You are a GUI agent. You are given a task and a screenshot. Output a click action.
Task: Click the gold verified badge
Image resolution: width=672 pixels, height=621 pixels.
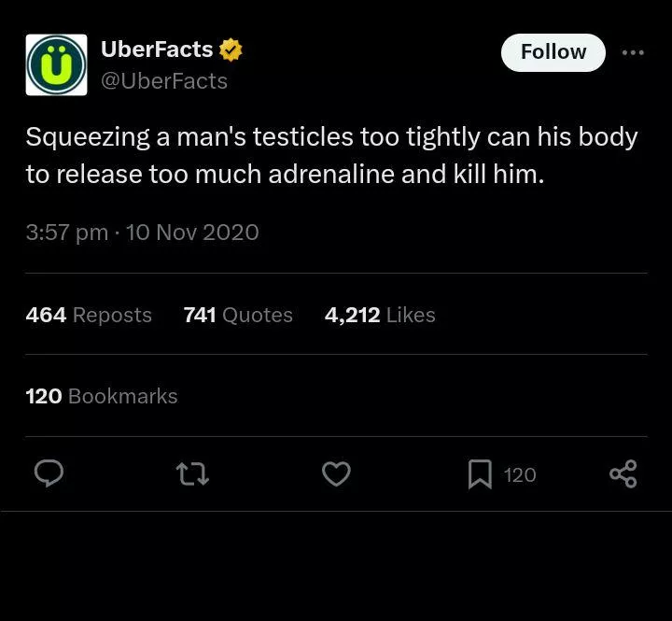[x=231, y=49]
